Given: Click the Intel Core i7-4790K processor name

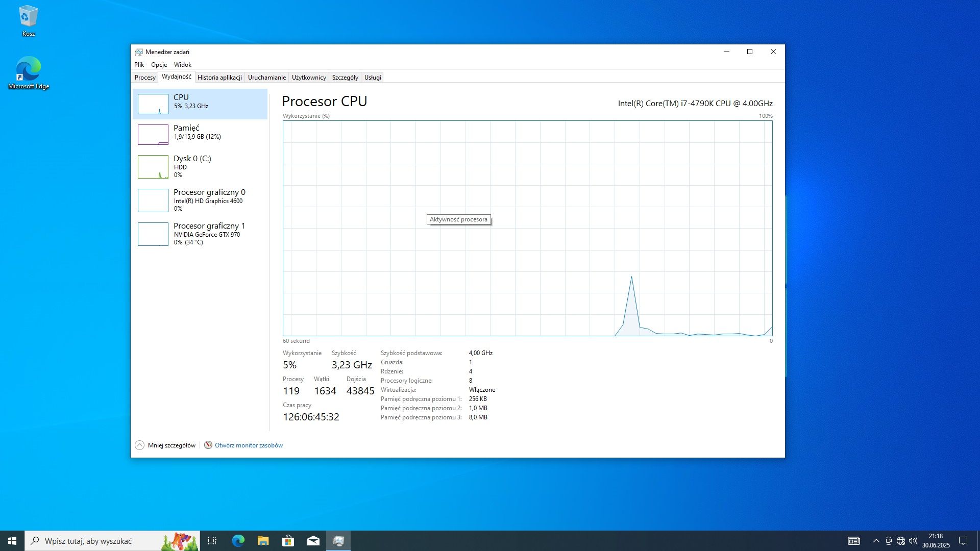Looking at the screenshot, I should [x=695, y=103].
